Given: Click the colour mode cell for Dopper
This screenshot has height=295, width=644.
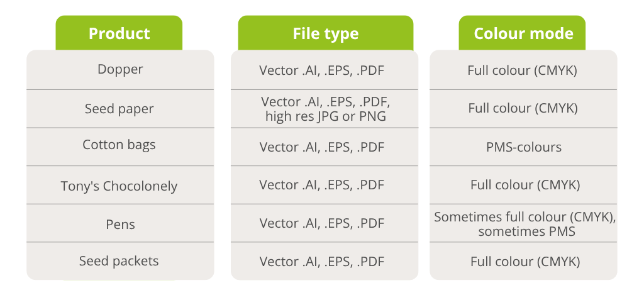Looking at the screenshot, I should click(x=523, y=70).
